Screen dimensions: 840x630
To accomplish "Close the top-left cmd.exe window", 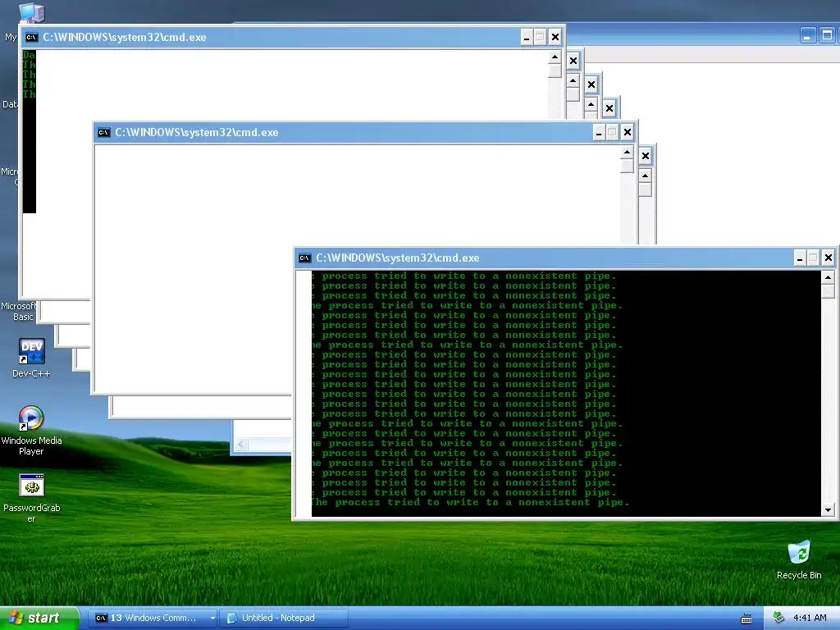I will point(555,37).
